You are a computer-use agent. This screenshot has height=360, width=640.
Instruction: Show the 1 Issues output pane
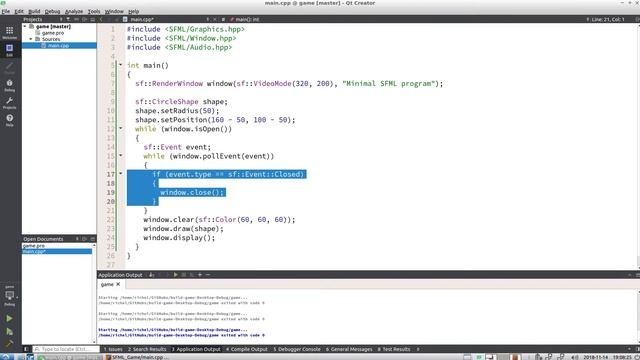point(113,349)
